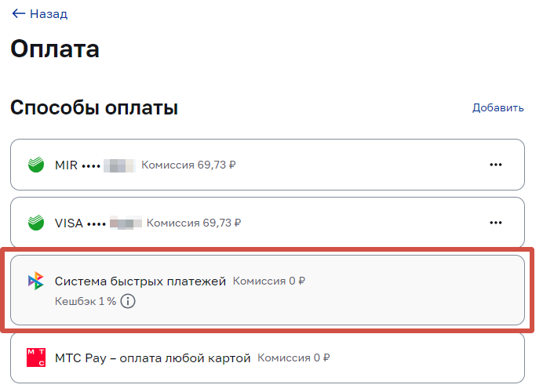Select the MIR card payment method
Viewport: 543px width, 392px height.
pos(267,165)
